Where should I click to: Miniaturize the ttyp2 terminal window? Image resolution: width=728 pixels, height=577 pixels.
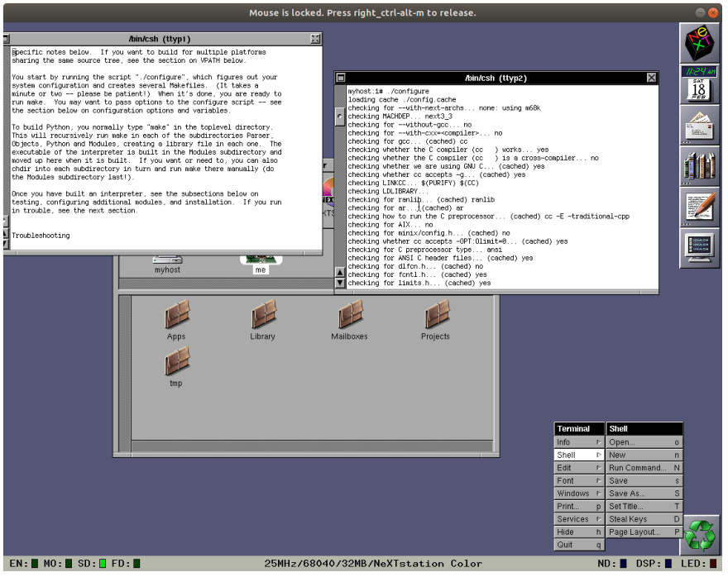(x=341, y=78)
